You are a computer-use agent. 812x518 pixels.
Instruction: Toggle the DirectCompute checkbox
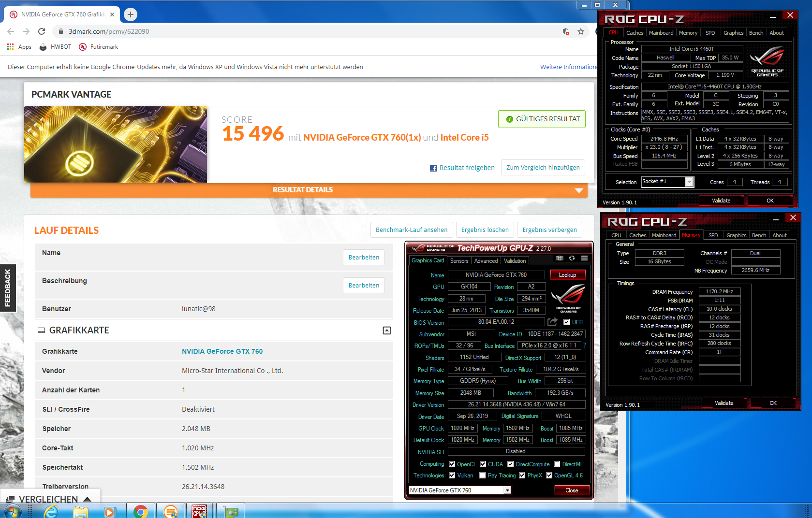click(510, 464)
